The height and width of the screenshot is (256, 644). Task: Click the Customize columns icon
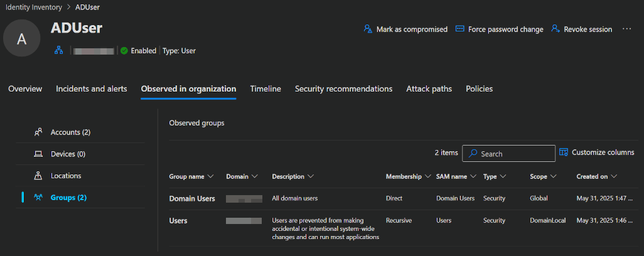pos(564,152)
